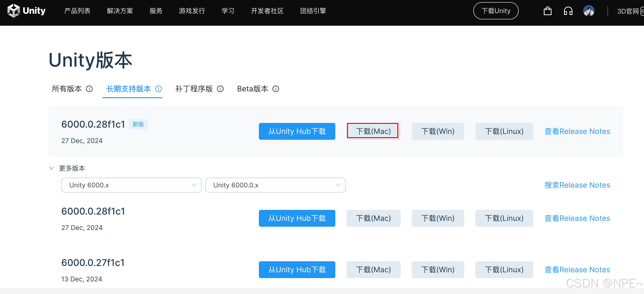Open 查看Release Notes for 新版 featured release

(x=577, y=131)
